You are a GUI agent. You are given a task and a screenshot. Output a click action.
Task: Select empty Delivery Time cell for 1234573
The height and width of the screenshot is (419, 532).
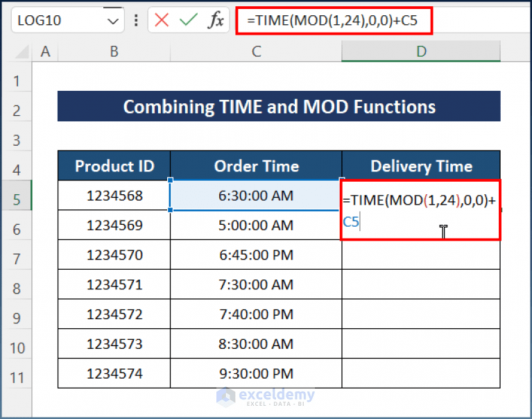click(421, 344)
